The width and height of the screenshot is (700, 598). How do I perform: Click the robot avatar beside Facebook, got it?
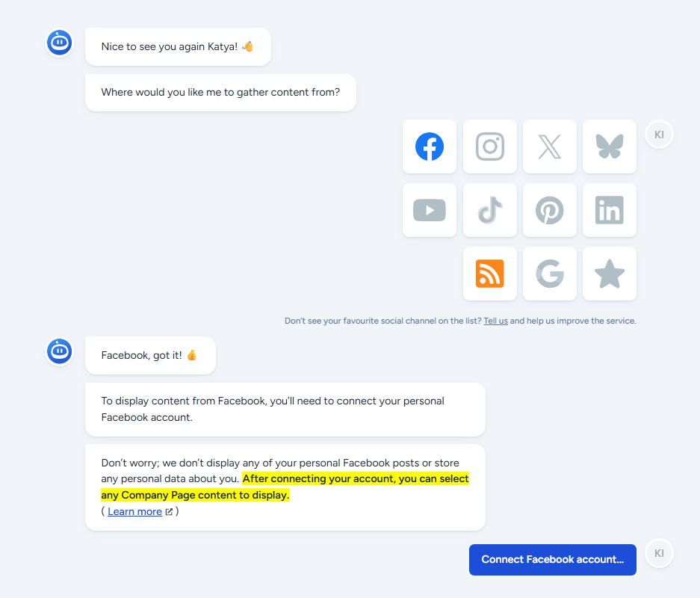[x=60, y=351]
